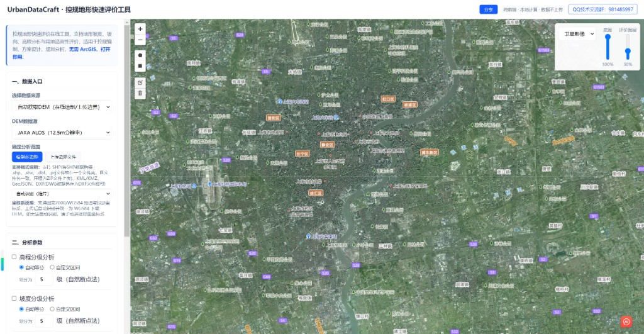
Task: Zoom out of the map
Action: click(x=140, y=40)
